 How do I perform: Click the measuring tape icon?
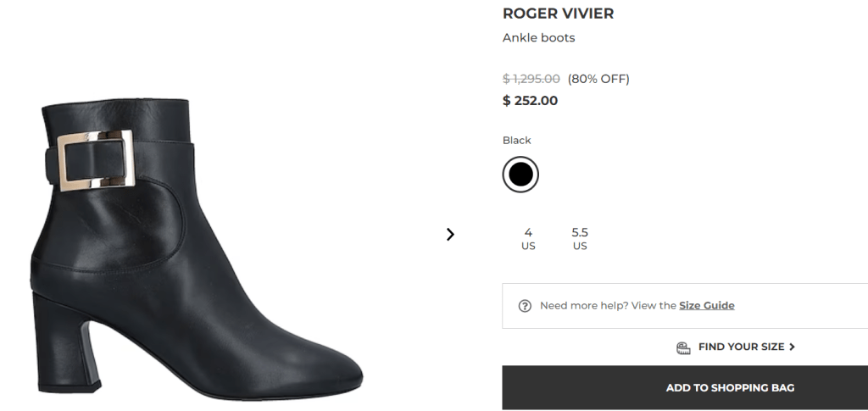click(x=683, y=347)
